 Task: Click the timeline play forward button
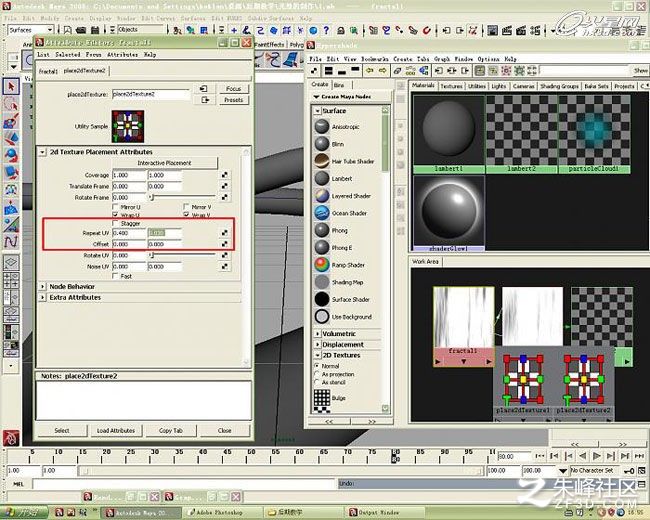(x=597, y=456)
